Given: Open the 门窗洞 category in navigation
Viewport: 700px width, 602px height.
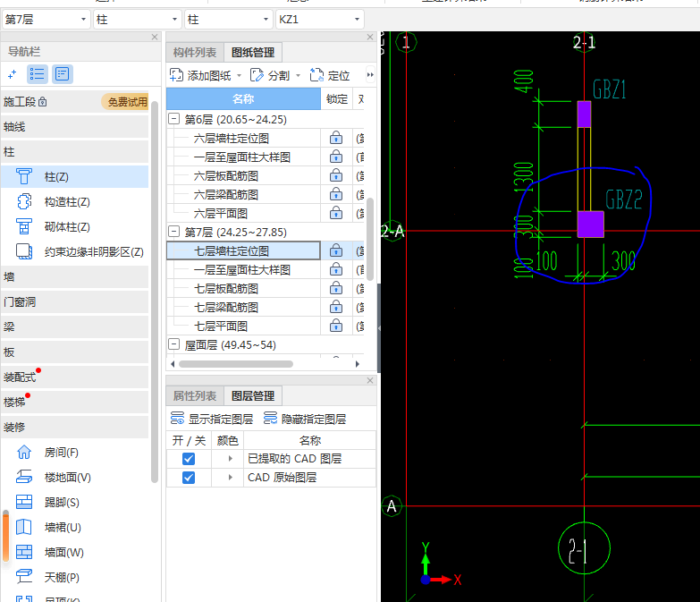Looking at the screenshot, I should (74, 301).
